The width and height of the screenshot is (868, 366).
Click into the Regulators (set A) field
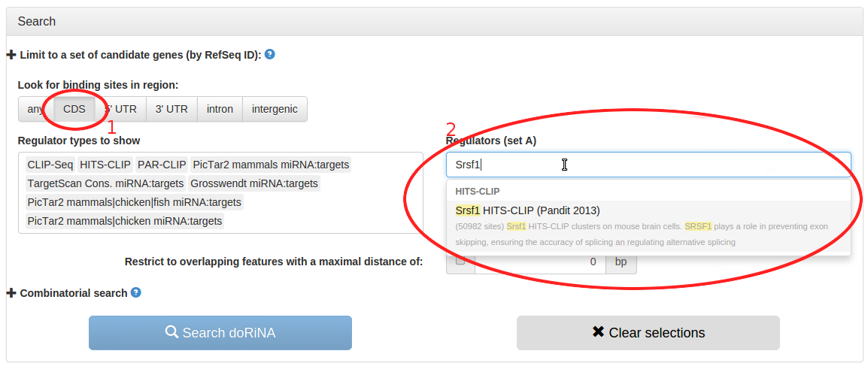[x=648, y=164]
